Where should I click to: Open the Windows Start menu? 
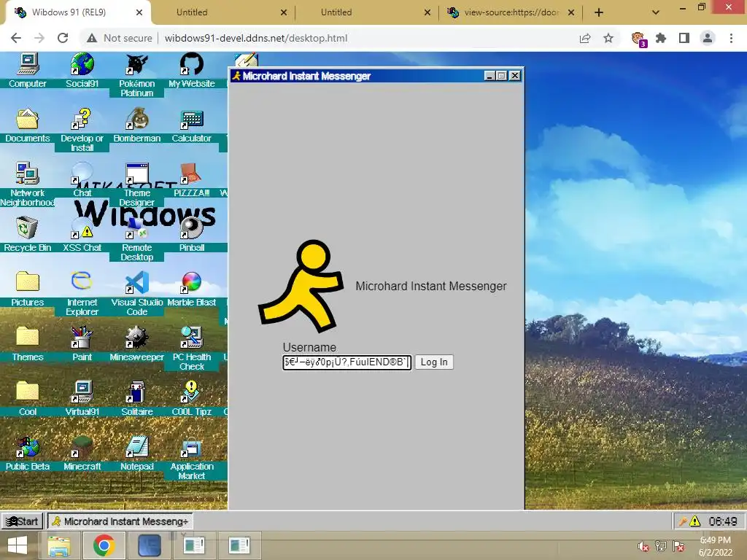coord(18,545)
